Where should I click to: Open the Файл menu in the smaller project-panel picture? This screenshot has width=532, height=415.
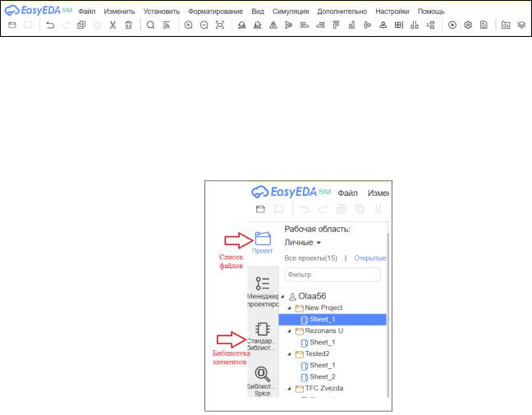click(x=347, y=193)
